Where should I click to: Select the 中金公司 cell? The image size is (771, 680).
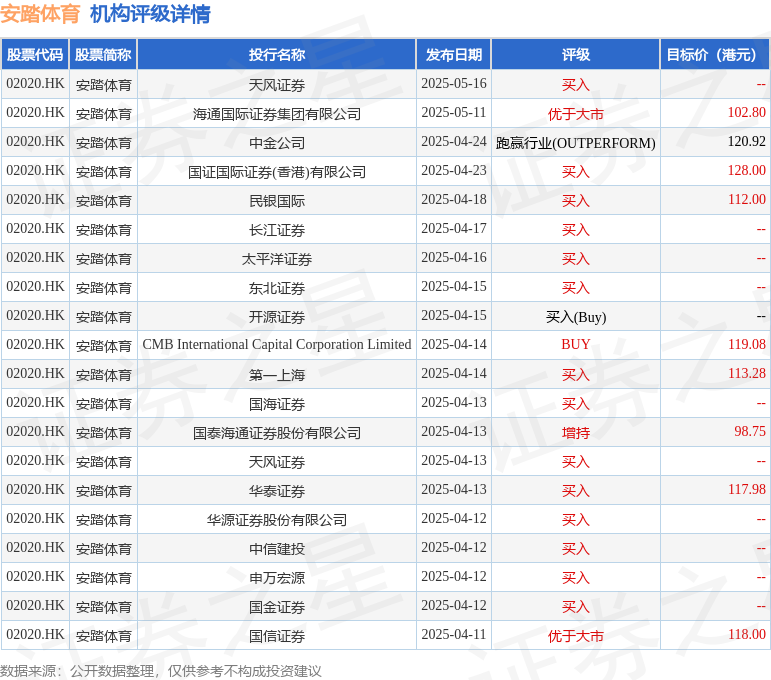[277, 143]
